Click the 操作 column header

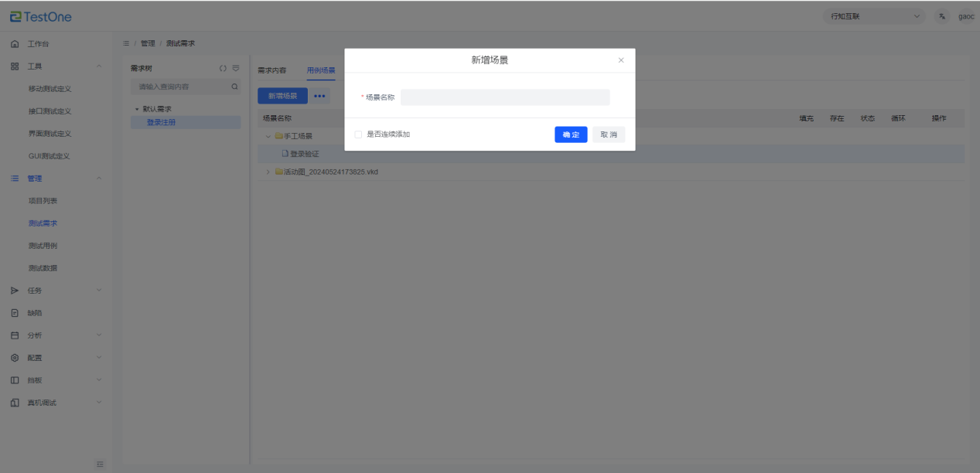pyautogui.click(x=939, y=118)
